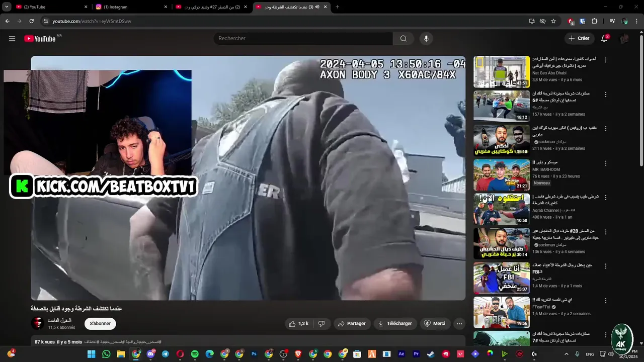
Task: Open the 19:56 FFearFFul video thumbnail
Action: point(502,312)
